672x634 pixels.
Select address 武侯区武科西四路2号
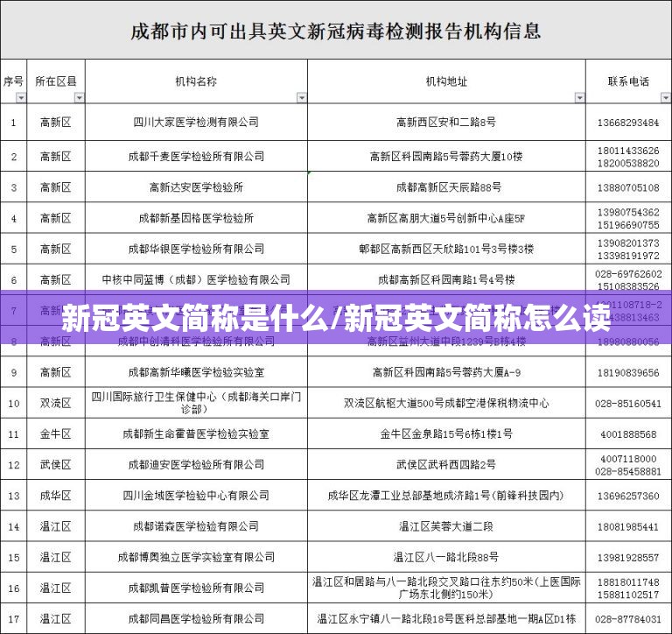(x=446, y=465)
